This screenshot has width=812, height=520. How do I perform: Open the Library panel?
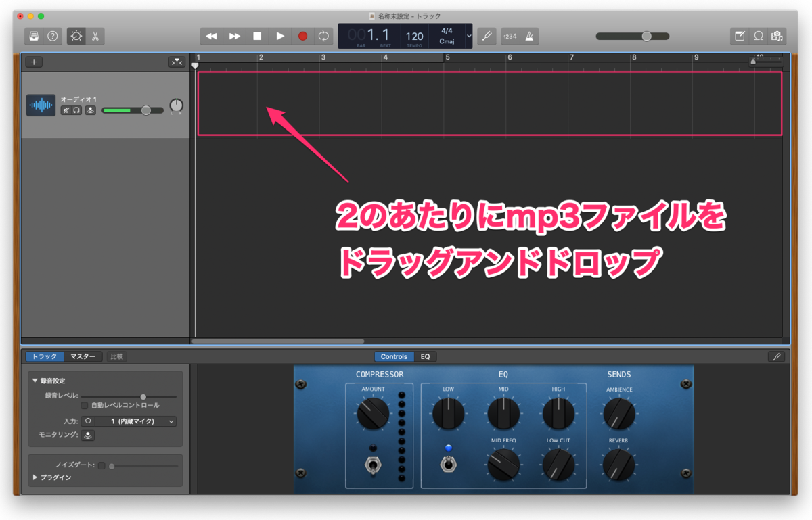33,36
